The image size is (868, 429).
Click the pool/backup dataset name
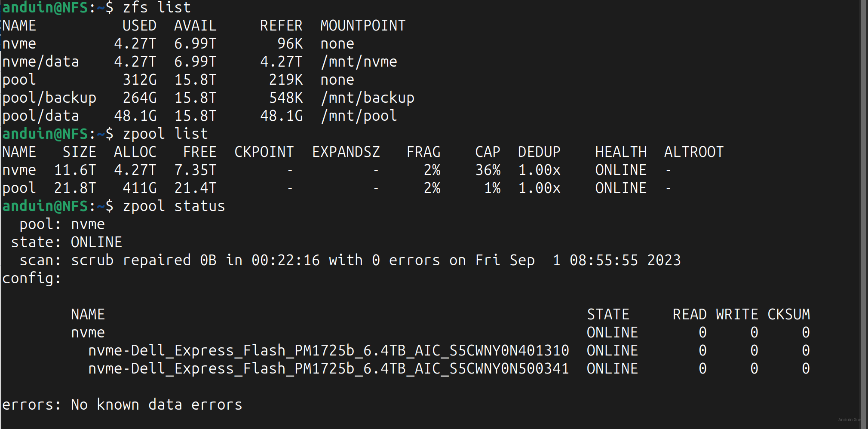pyautogui.click(x=49, y=98)
